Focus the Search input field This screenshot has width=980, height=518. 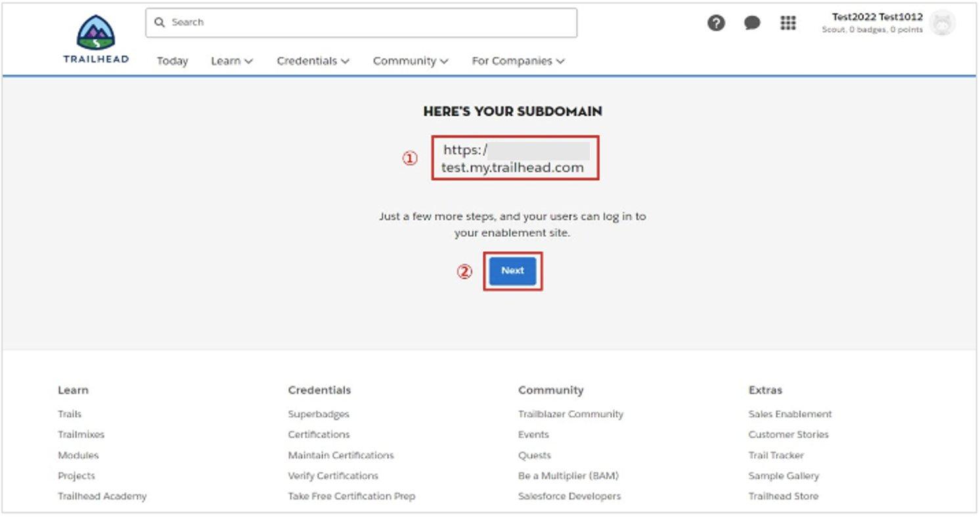pyautogui.click(x=361, y=22)
